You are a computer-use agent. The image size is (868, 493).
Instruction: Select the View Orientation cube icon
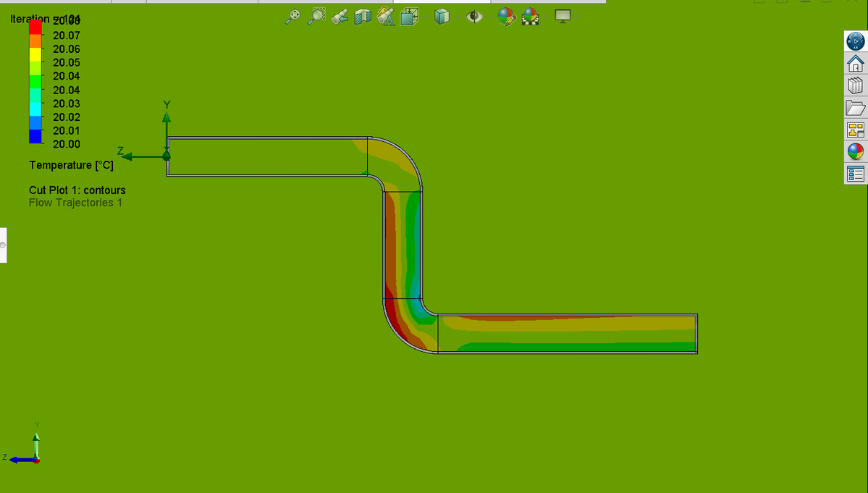pyautogui.click(x=410, y=17)
